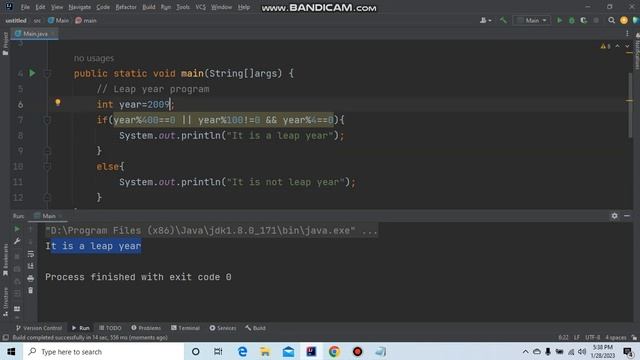This screenshot has width=640, height=360.
Task: Open Microsoft Edge from the taskbar
Action: tap(242, 351)
